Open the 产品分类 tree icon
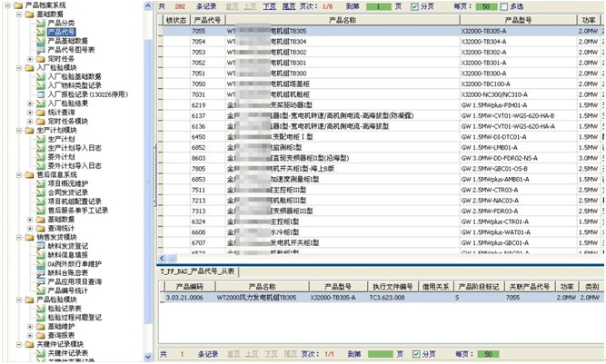The width and height of the screenshot is (606, 364). click(41, 21)
